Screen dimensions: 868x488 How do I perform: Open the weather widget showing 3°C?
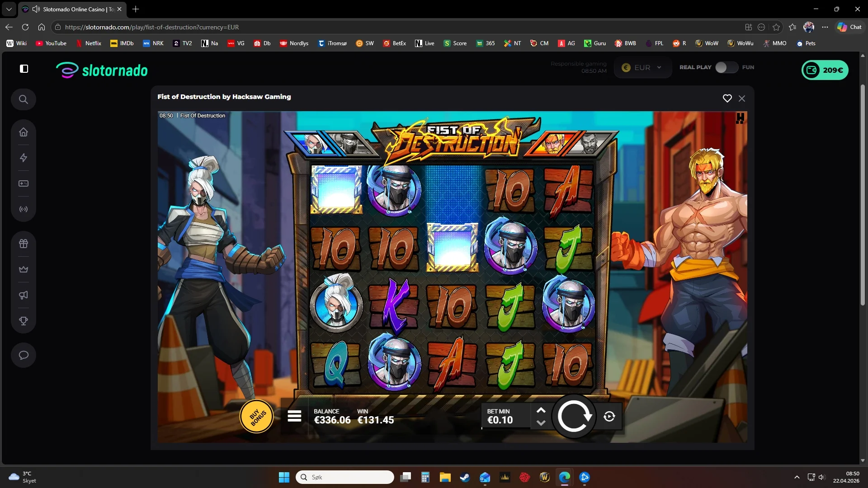(x=23, y=477)
